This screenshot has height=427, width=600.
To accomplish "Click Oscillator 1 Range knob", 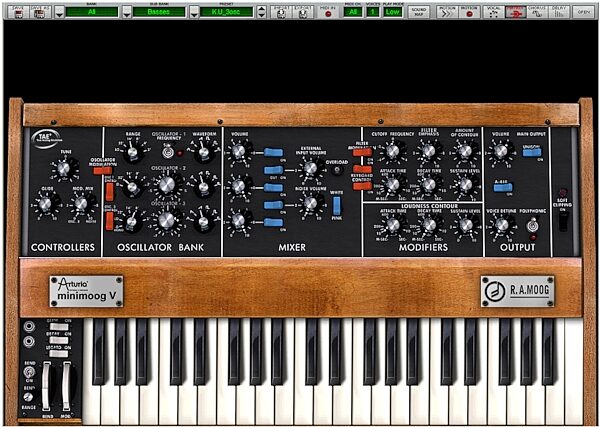I will click(132, 152).
